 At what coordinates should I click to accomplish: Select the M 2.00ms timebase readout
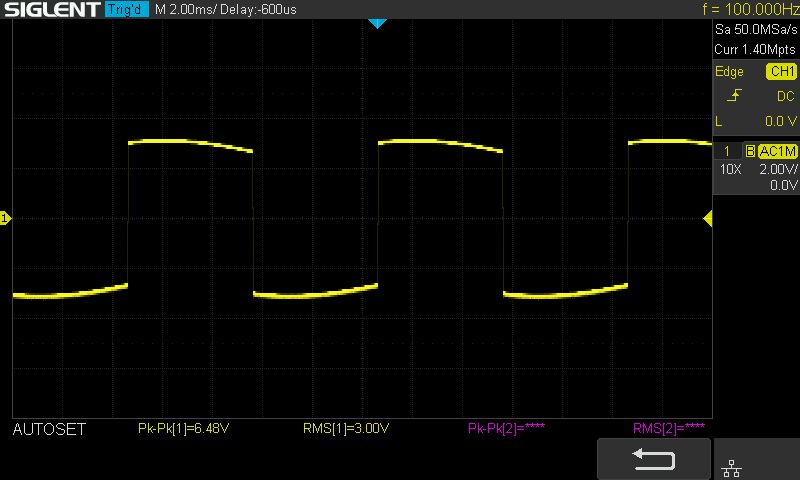(x=186, y=9)
